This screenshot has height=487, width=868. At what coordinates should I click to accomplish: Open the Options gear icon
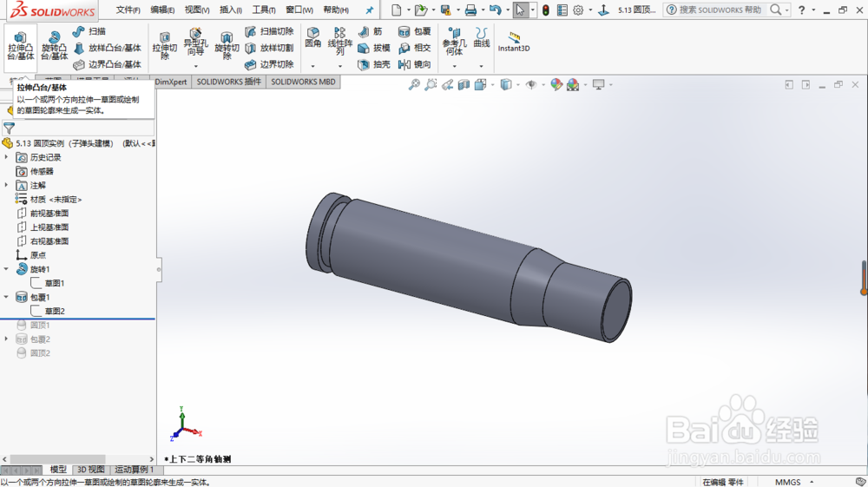tap(578, 10)
